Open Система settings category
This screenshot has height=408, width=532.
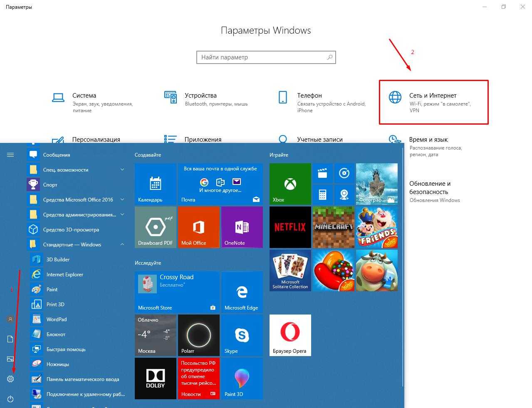tap(84, 96)
